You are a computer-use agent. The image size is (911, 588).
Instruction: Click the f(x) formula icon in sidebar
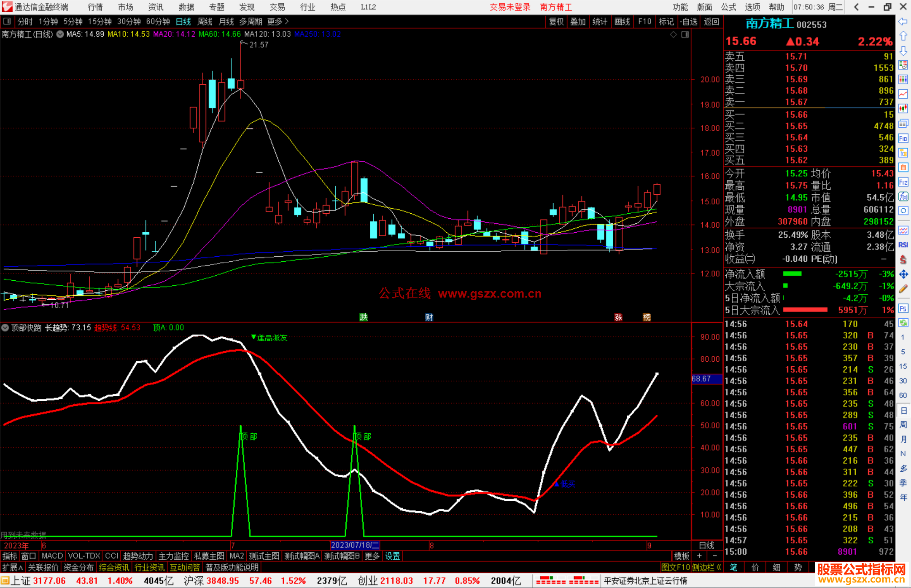coord(903,196)
